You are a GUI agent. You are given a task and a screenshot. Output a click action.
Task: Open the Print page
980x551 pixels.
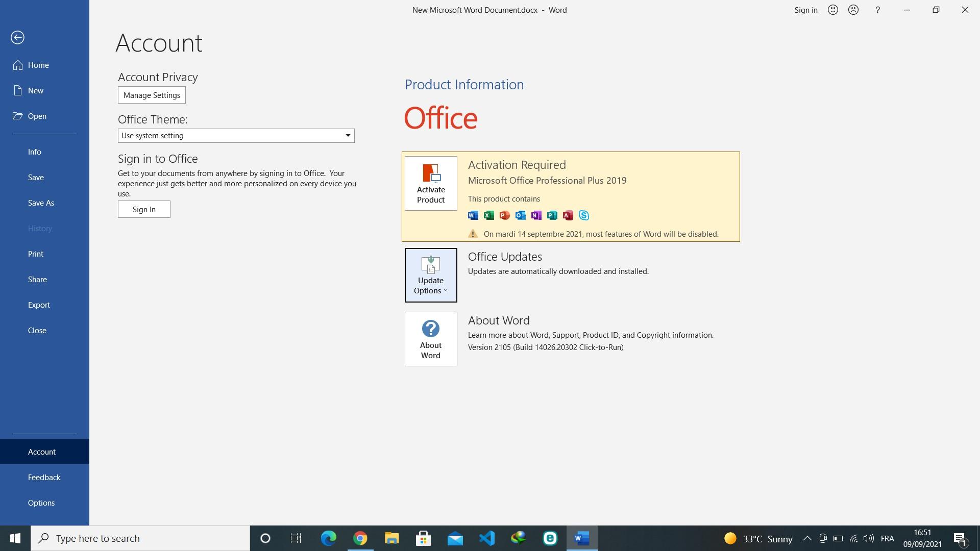point(44,254)
